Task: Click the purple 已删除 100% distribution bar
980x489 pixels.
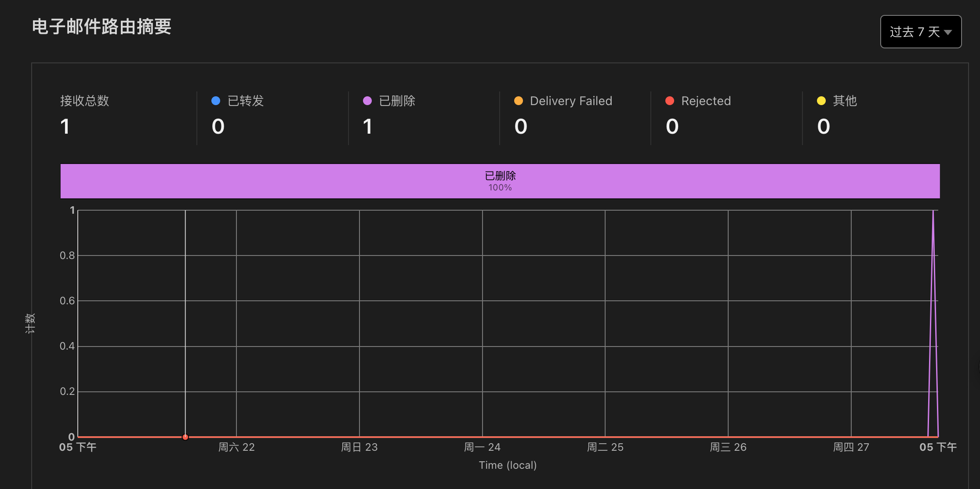Action: pyautogui.click(x=500, y=181)
